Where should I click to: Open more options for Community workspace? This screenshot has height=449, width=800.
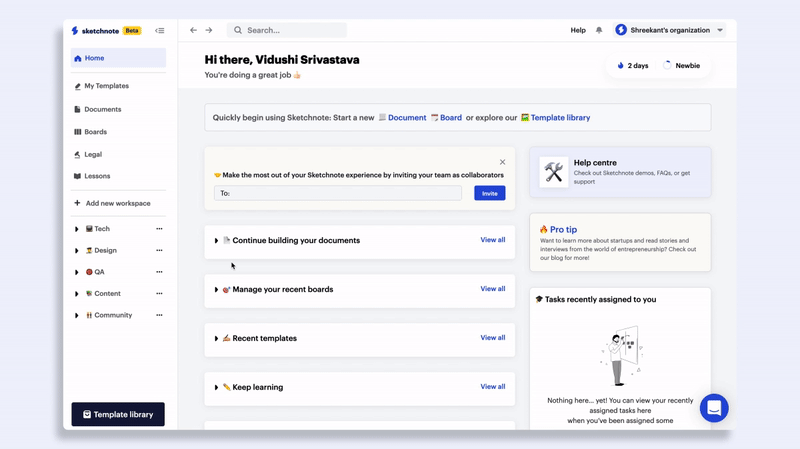click(159, 315)
